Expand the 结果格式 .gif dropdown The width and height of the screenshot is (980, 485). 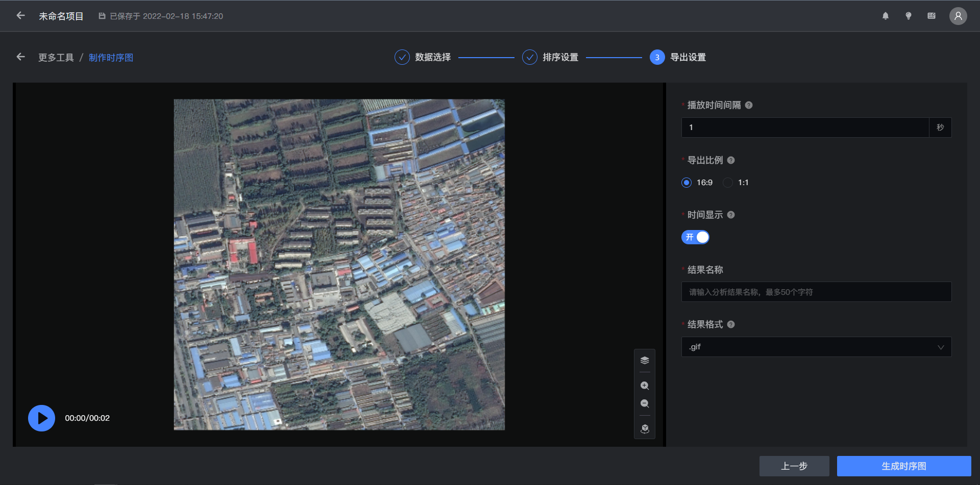click(x=816, y=347)
